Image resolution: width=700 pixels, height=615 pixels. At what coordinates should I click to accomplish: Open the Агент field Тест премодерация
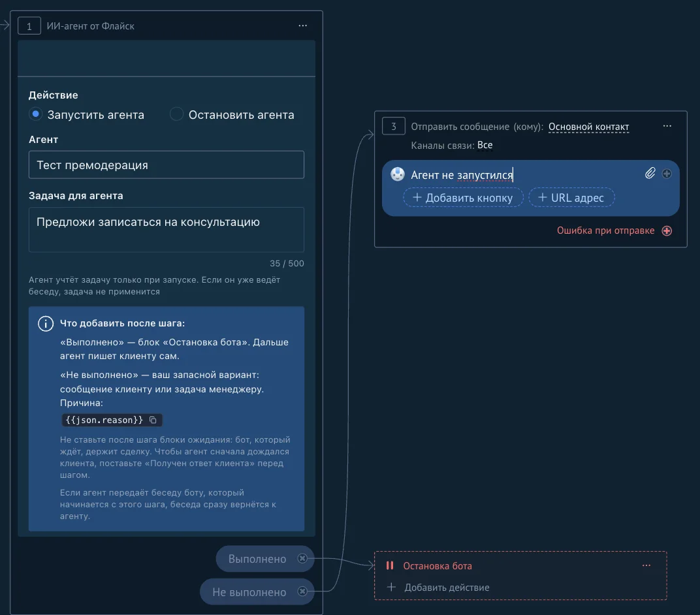(x=166, y=165)
